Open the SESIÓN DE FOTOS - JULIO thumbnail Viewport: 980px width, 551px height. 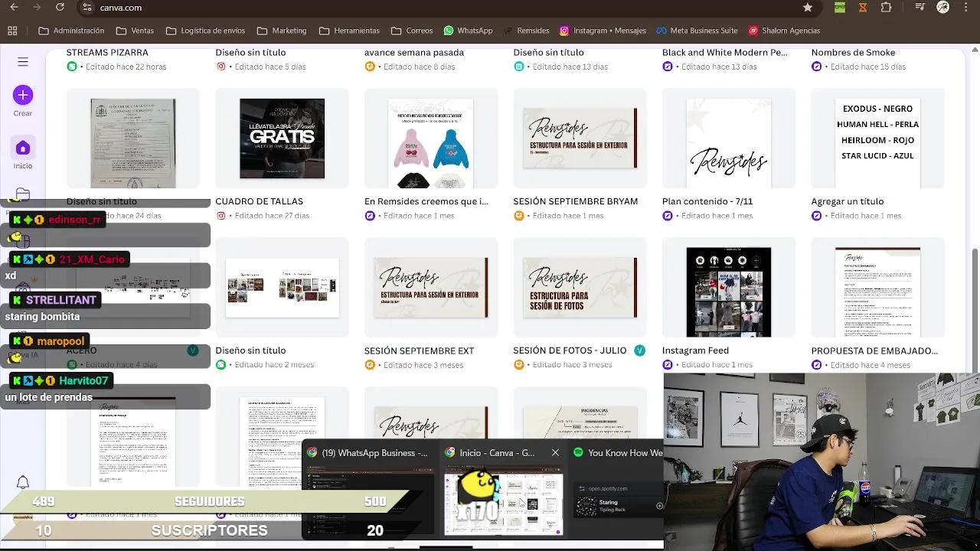click(580, 288)
